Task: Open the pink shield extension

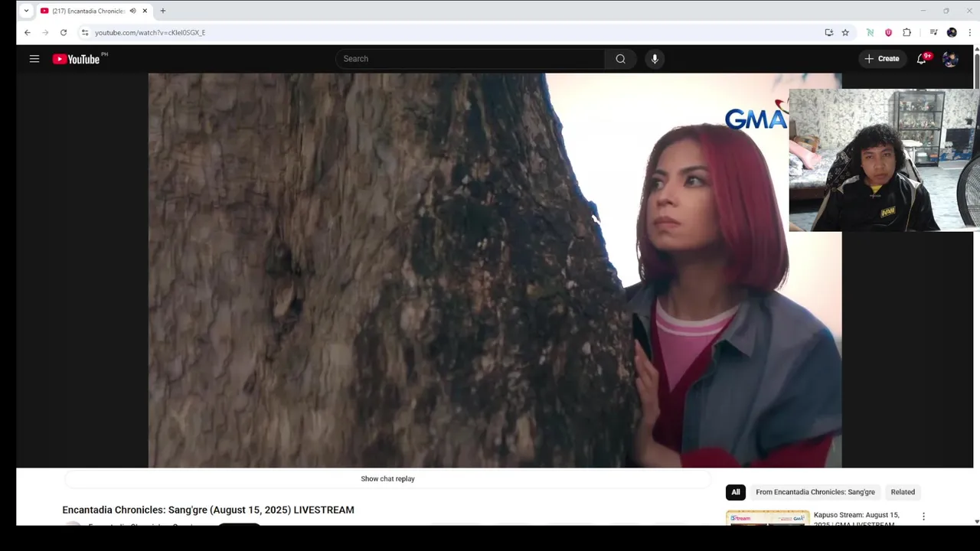Action: click(888, 32)
